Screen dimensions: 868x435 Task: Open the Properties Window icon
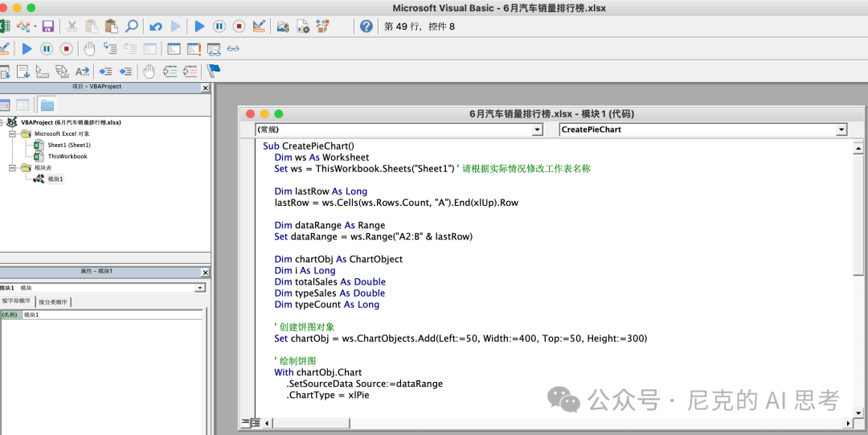coord(303,26)
